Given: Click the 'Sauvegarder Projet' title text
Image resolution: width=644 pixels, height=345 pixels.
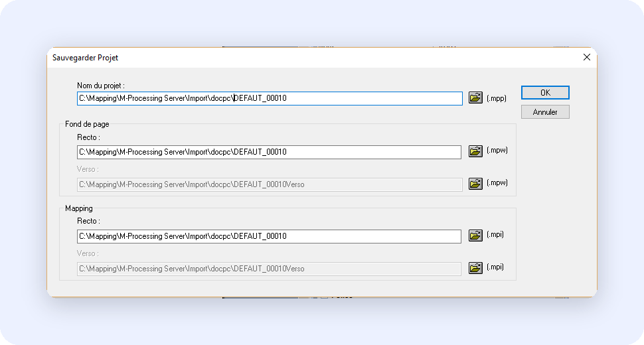Looking at the screenshot, I should 85,58.
